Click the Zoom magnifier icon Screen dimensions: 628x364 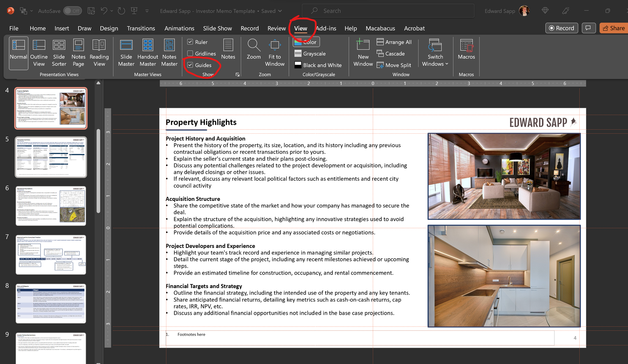(x=253, y=46)
